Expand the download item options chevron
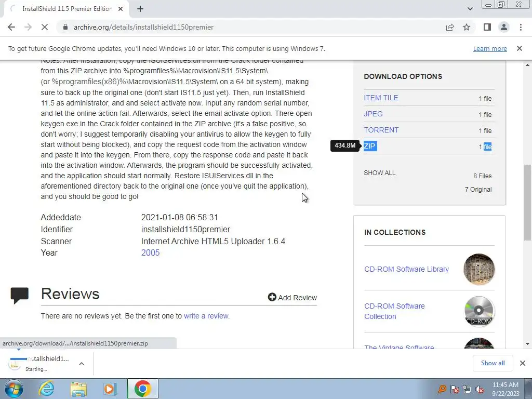 [82, 364]
